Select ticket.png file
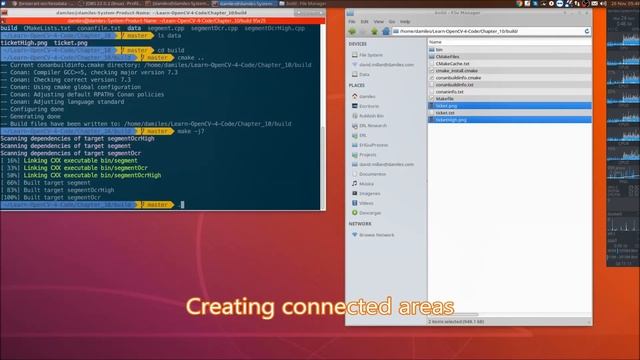The height and width of the screenshot is (360, 640). [x=509, y=106]
